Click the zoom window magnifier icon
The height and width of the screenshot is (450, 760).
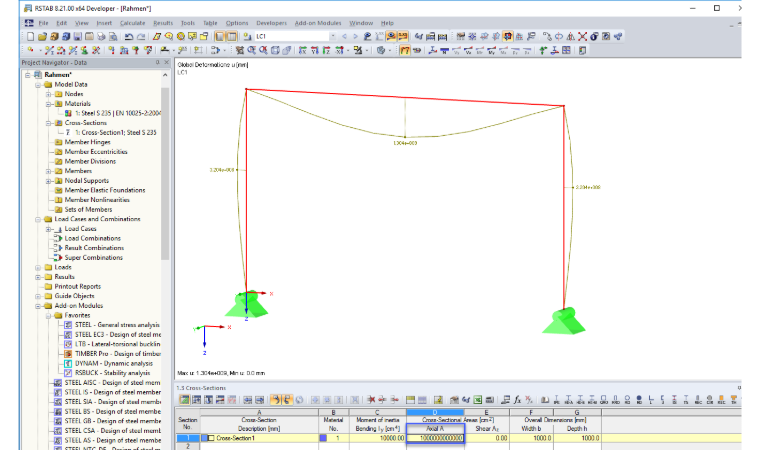coord(252,50)
